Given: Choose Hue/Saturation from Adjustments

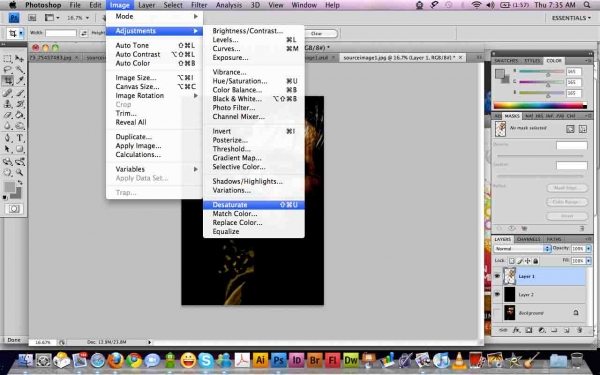Looking at the screenshot, I should pyautogui.click(x=254, y=81).
